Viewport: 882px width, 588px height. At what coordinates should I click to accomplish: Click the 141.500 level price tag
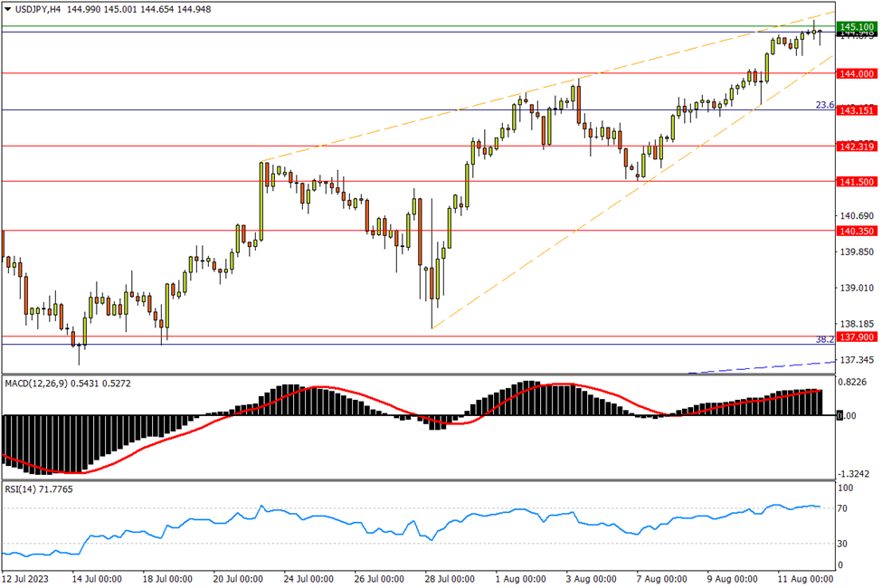pyautogui.click(x=856, y=182)
